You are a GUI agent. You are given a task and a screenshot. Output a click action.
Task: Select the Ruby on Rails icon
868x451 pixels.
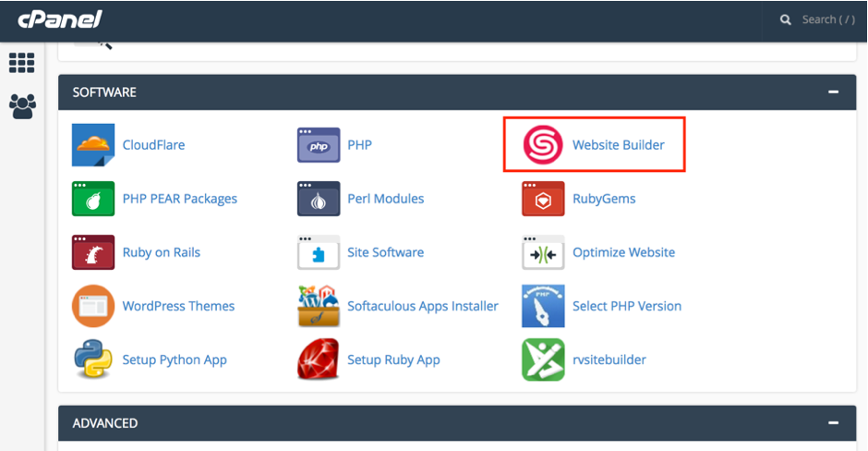tap(93, 252)
